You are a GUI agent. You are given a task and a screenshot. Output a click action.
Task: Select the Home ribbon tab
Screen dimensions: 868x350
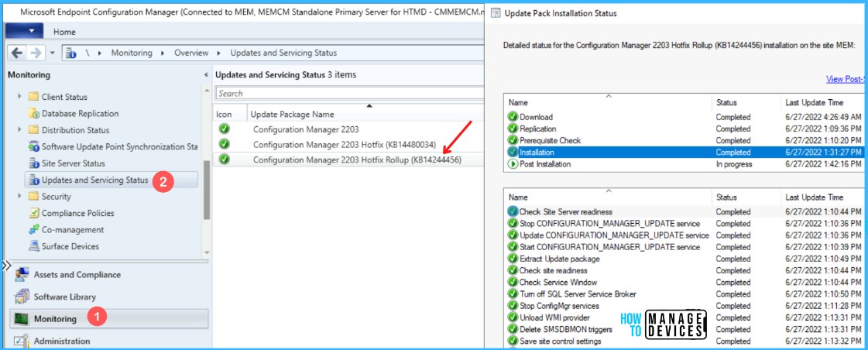pos(64,32)
